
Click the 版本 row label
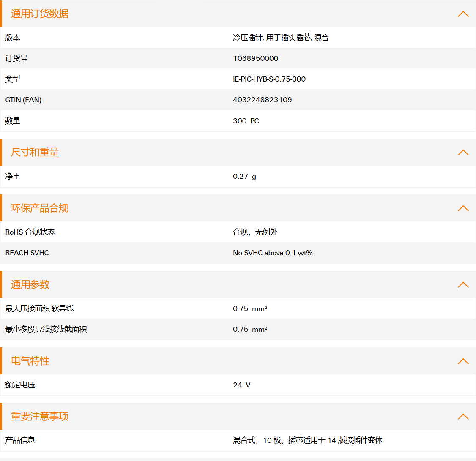click(x=13, y=38)
